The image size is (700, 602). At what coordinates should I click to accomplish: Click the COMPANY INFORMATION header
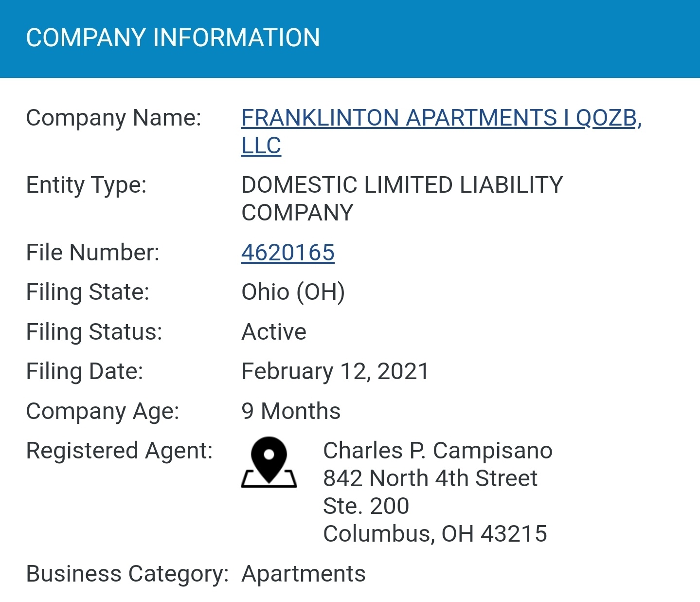[x=173, y=38]
